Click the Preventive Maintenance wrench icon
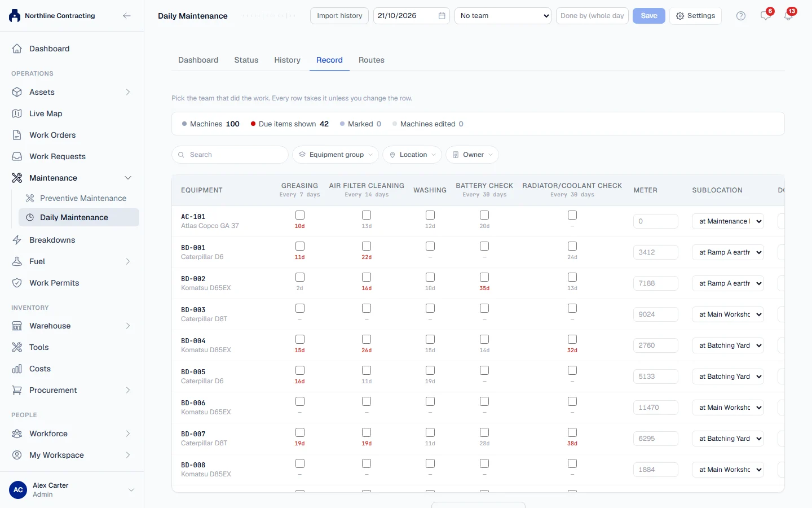This screenshot has height=508, width=812. pyautogui.click(x=30, y=198)
